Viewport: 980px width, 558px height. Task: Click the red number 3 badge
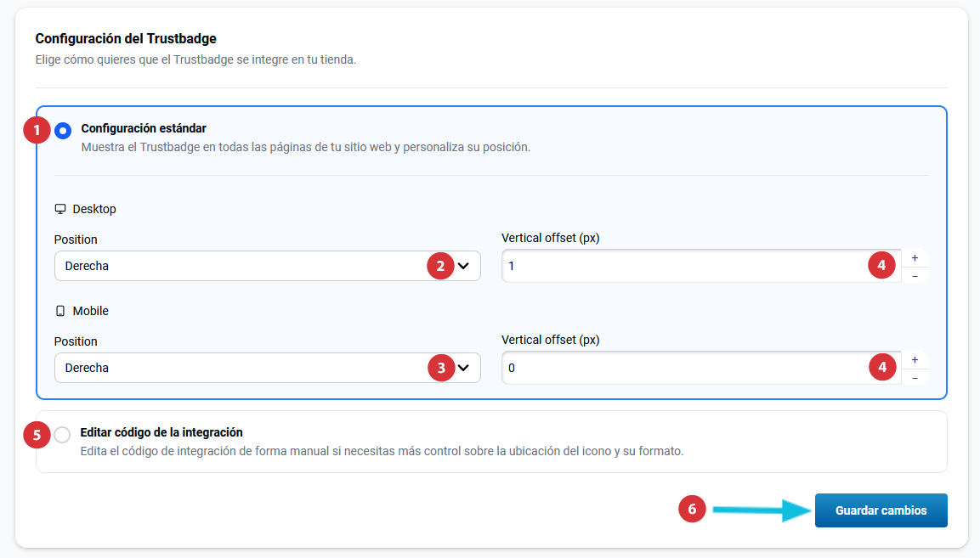coord(440,368)
